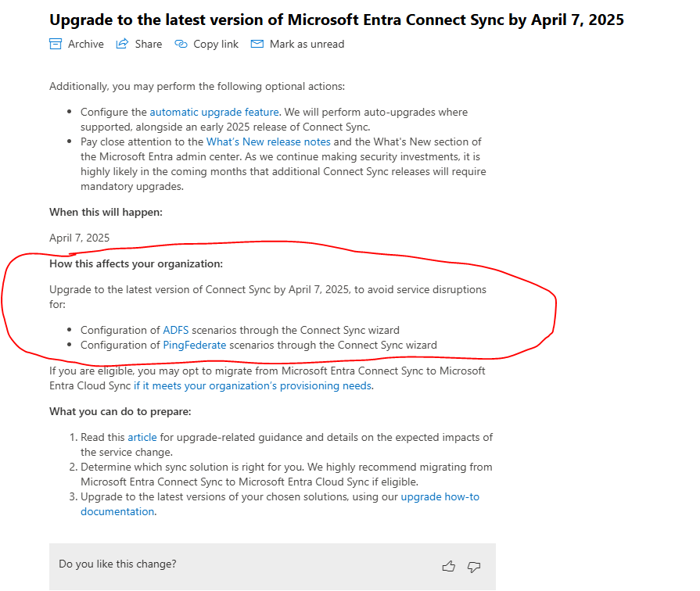Click the Copy link chain icon
The height and width of the screenshot is (591, 700).
[x=181, y=45]
